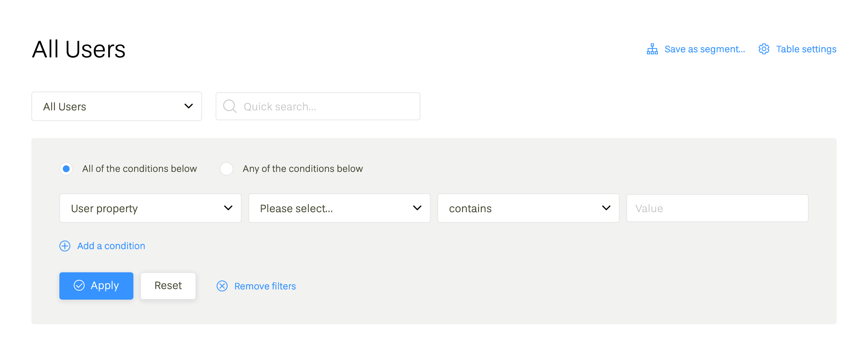Screen dimensions: 868x356
Task: Select 'Any of the conditions below' radio
Action: tap(227, 169)
